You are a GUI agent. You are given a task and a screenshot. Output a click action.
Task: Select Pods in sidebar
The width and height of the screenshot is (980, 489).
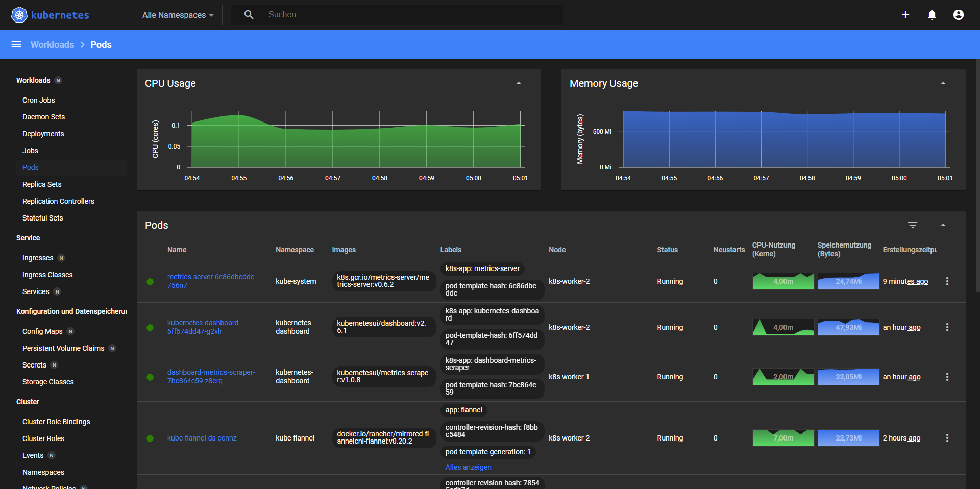point(31,167)
